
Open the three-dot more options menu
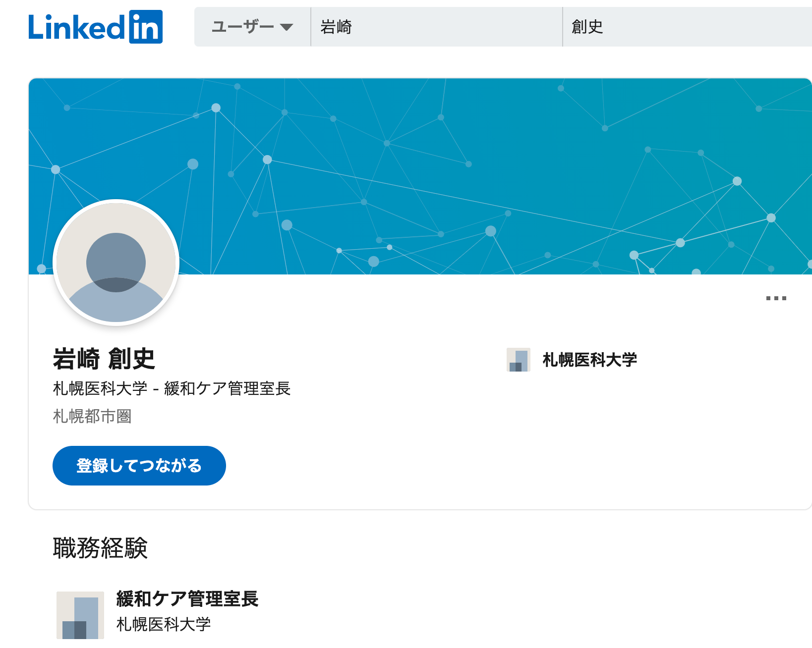776,298
